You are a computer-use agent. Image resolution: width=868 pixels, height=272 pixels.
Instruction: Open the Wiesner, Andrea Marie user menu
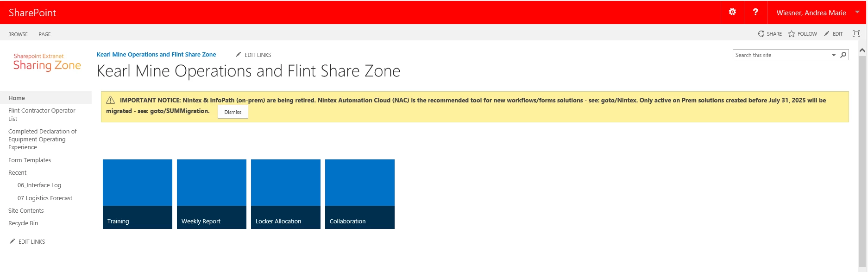click(811, 13)
